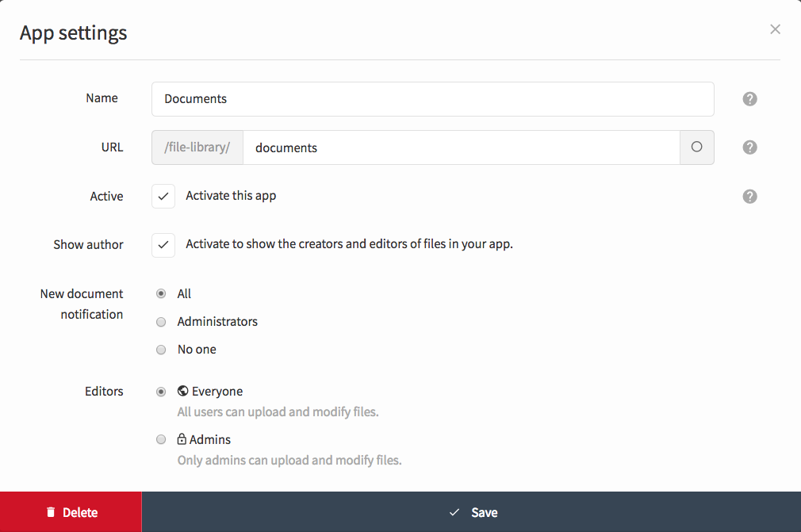Select No one notification radio button
Image resolution: width=801 pixels, height=532 pixels.
pyautogui.click(x=161, y=350)
